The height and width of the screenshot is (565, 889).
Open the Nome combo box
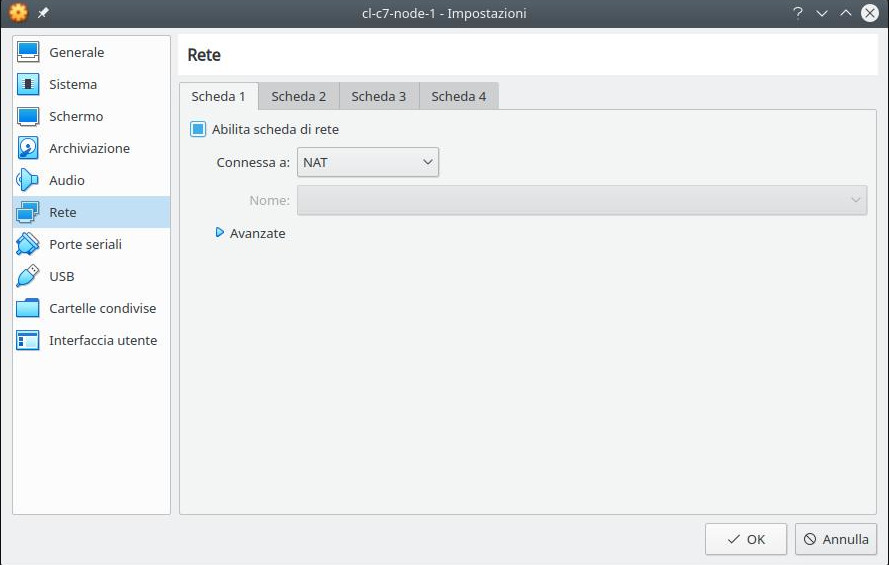point(581,200)
